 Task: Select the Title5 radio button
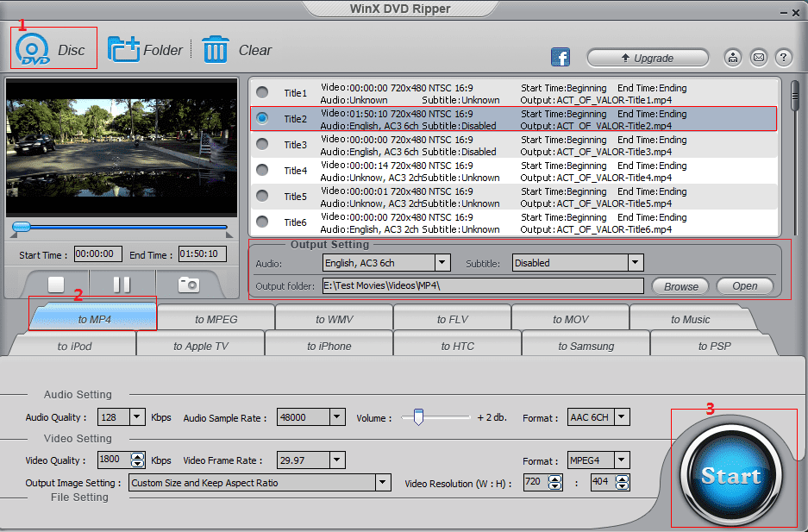pos(262,196)
